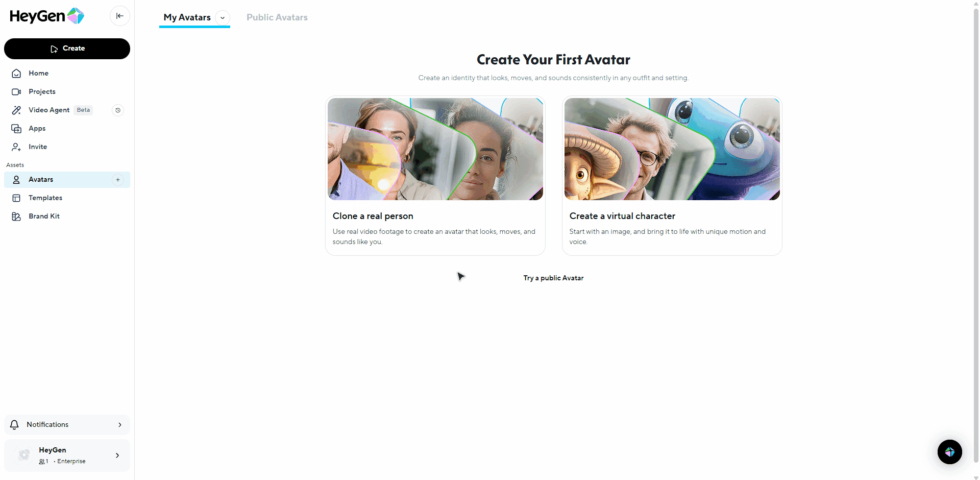Image resolution: width=980 pixels, height=480 pixels.
Task: Expand the My Avatars dropdown arrow
Action: (x=223, y=17)
